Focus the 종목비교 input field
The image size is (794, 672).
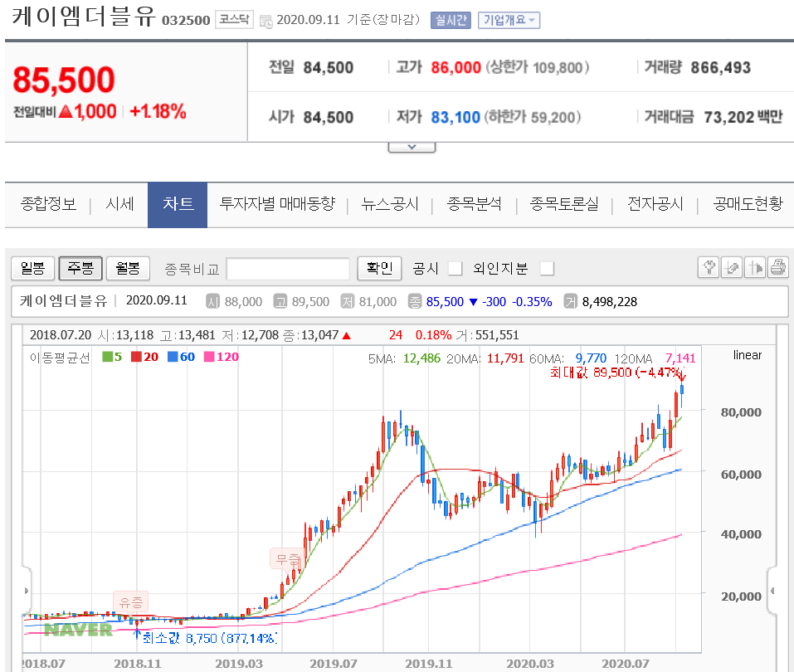tap(288, 269)
